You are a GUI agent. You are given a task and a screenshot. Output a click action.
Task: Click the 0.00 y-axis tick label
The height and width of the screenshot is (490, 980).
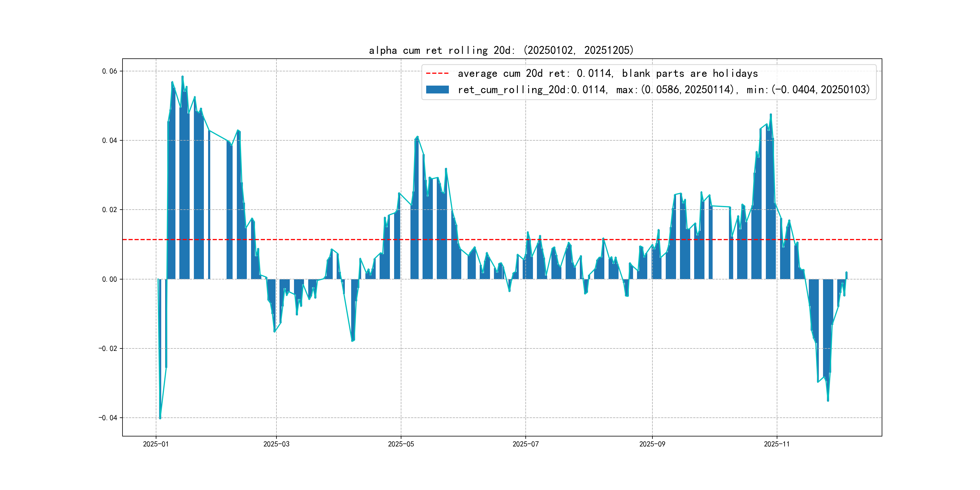109,279
